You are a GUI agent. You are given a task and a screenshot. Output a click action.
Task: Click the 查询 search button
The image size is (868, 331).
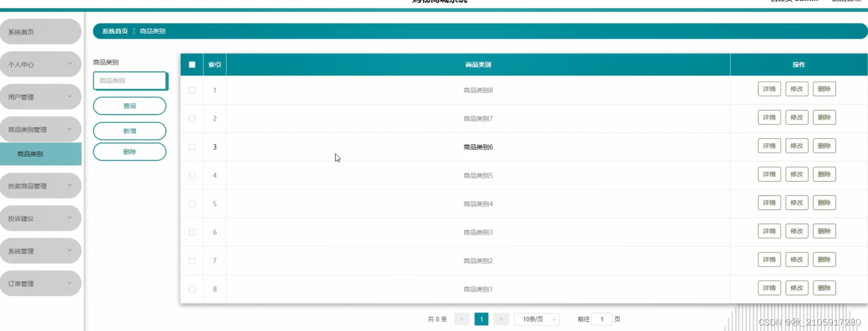(x=130, y=106)
